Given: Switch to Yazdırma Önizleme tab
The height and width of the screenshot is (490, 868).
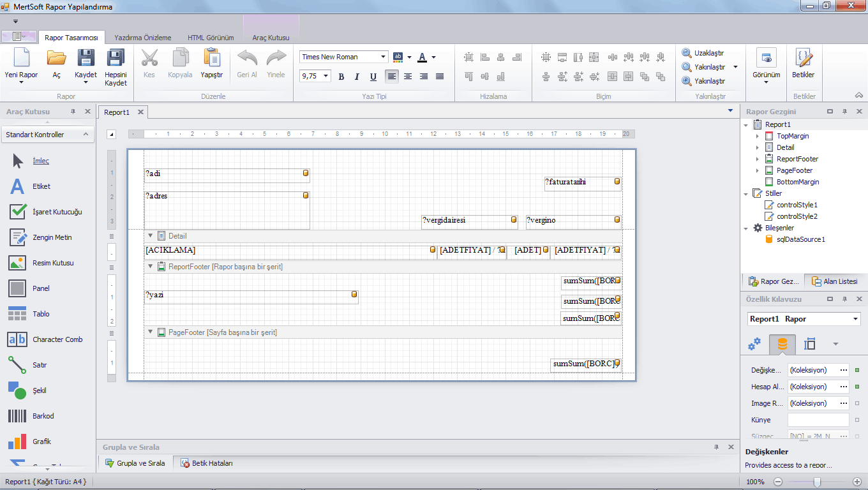Looking at the screenshot, I should [142, 38].
